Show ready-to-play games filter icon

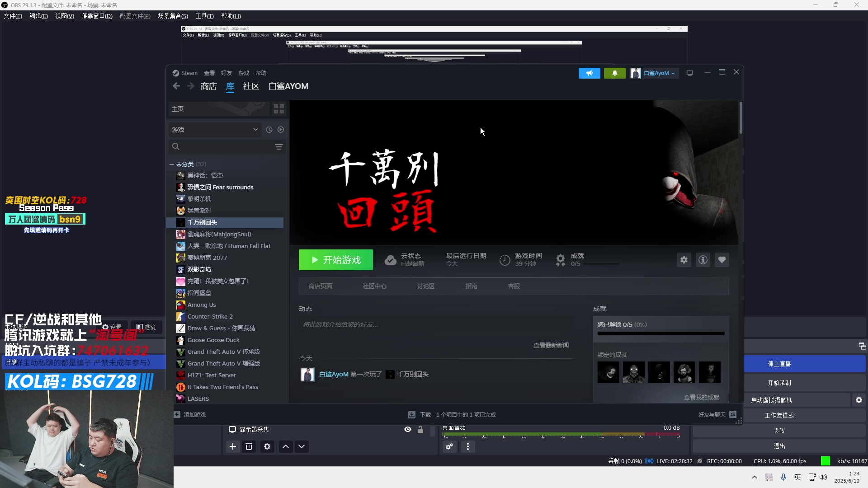tap(281, 130)
